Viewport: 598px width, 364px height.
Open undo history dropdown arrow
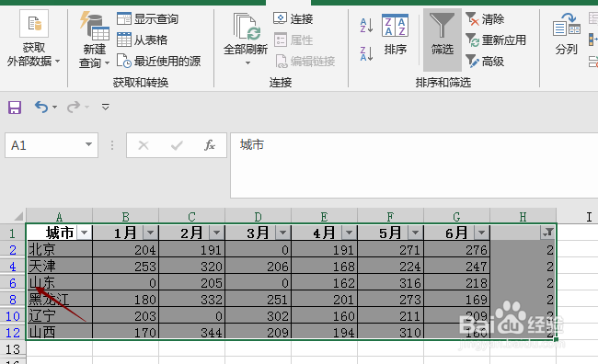(55, 108)
